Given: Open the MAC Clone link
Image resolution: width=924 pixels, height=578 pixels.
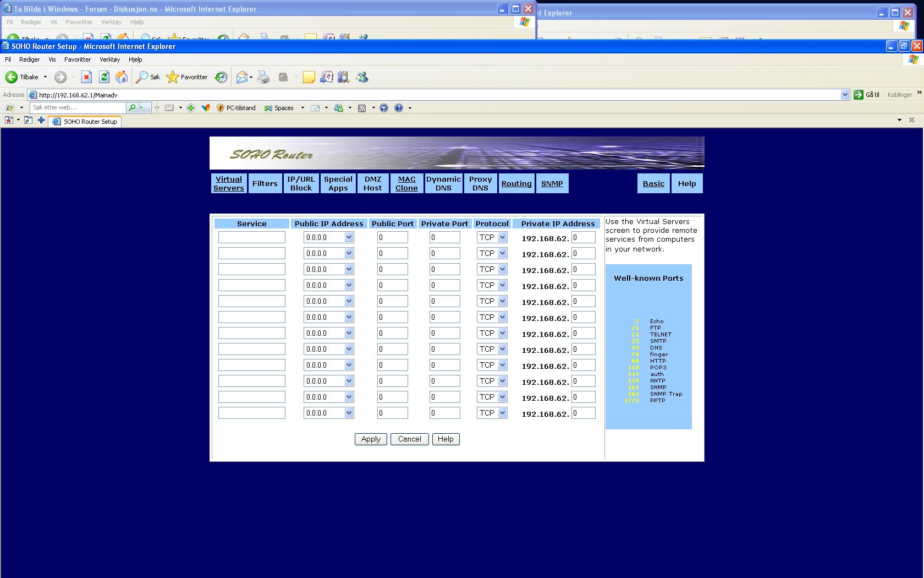Looking at the screenshot, I should 406,183.
